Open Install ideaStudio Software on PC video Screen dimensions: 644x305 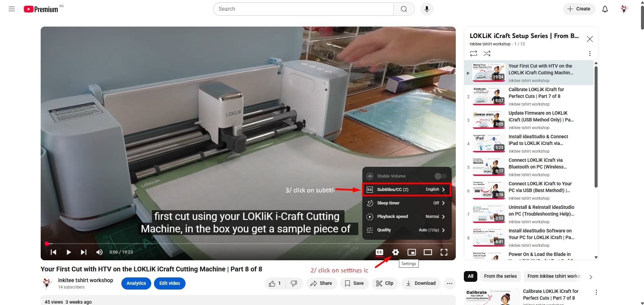point(528,238)
